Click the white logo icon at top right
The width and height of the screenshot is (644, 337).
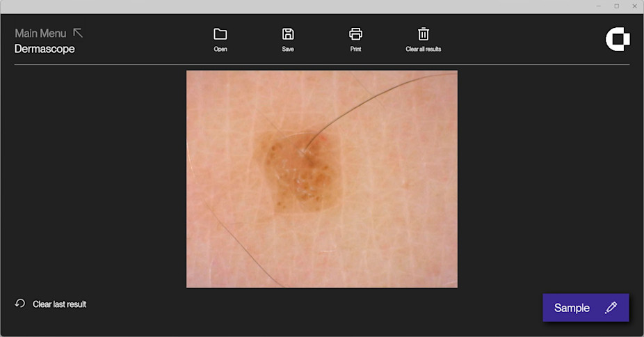pos(617,40)
